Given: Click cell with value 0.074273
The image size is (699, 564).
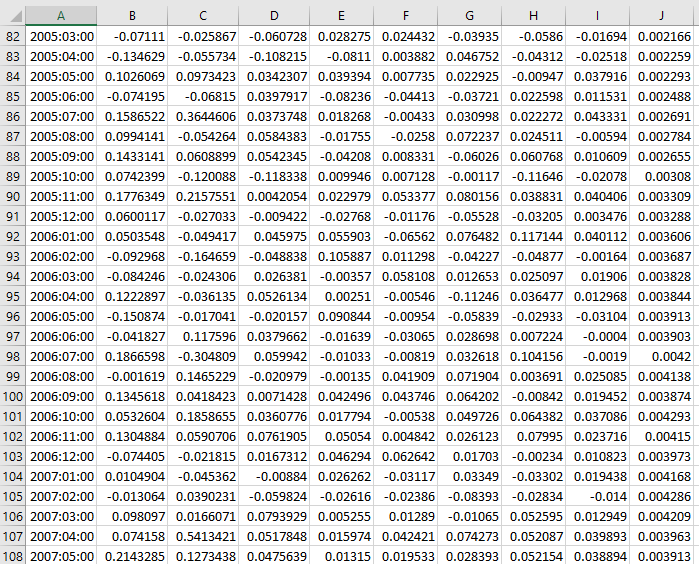Looking at the screenshot, I should pos(469,536).
